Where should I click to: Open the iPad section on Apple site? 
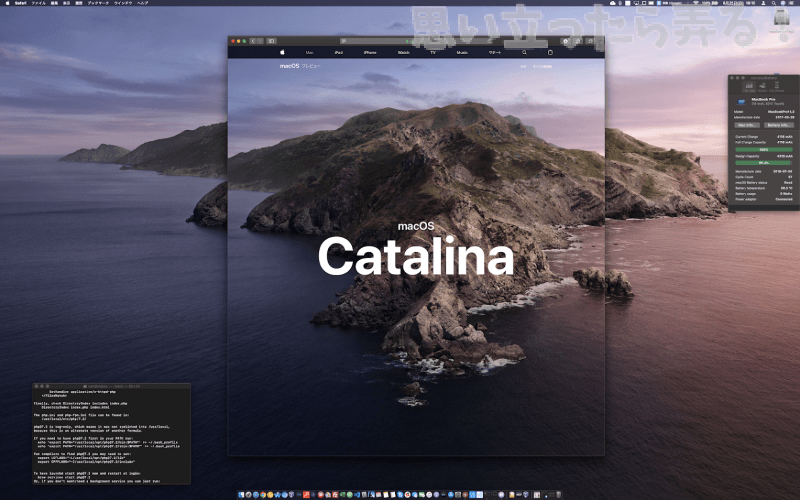point(338,53)
